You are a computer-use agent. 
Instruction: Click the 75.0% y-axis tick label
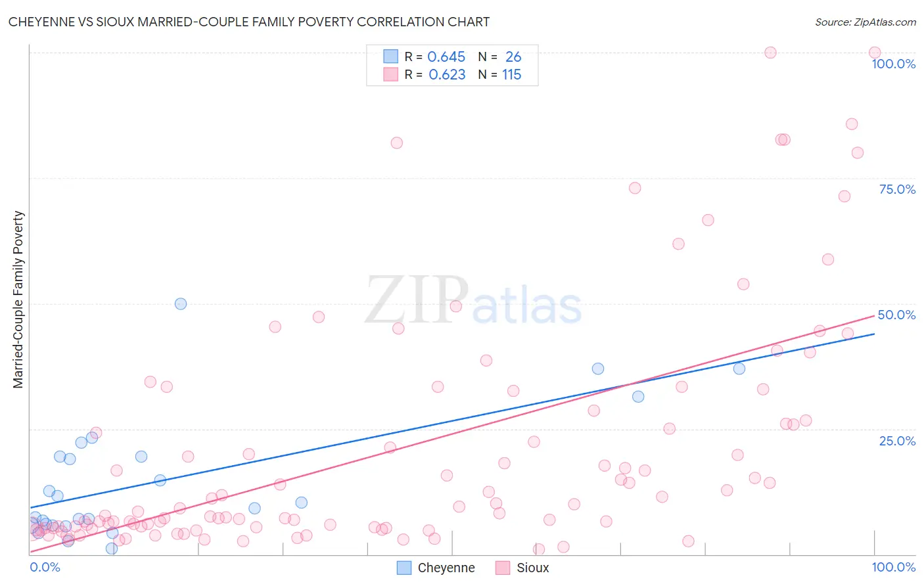897,189
